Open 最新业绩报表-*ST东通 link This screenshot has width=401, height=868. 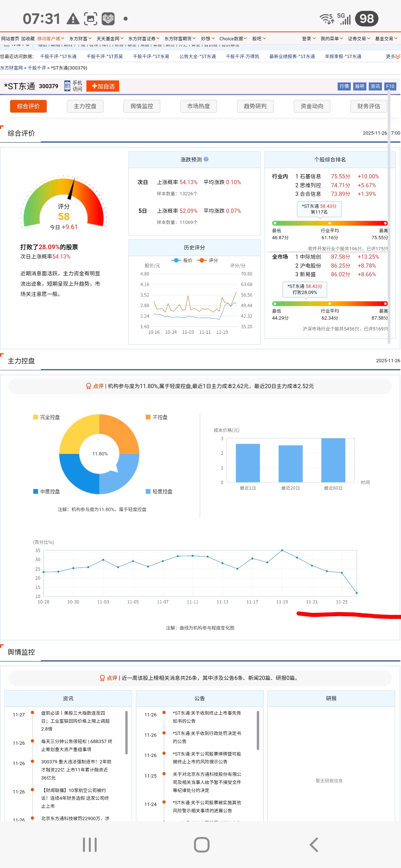(292, 56)
